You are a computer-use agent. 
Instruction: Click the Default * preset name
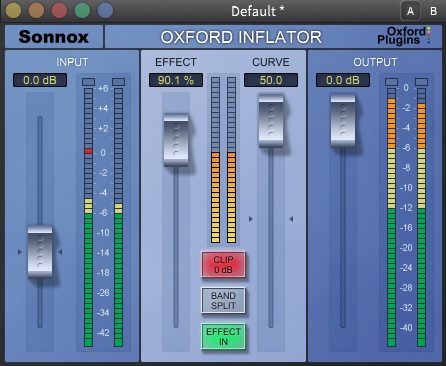click(258, 11)
